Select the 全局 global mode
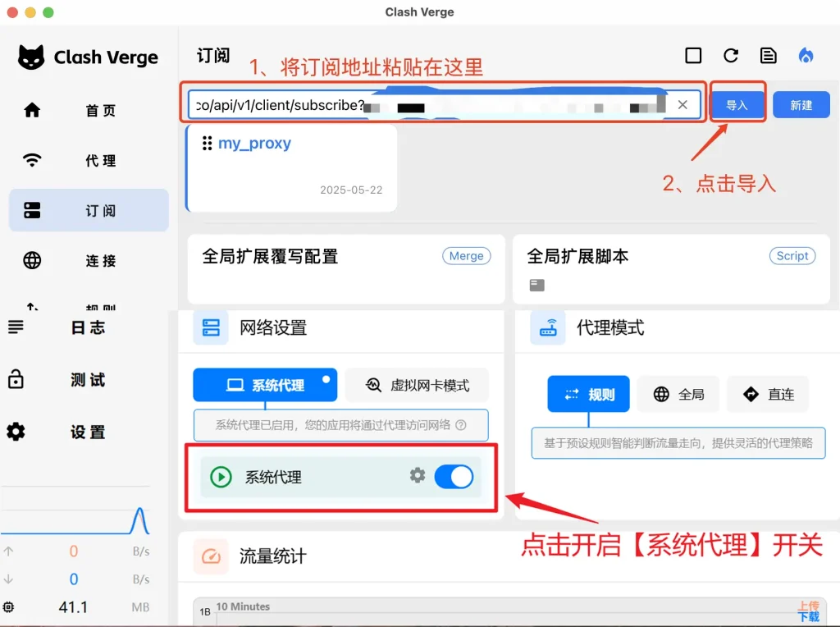This screenshot has height=627, width=840. click(678, 394)
